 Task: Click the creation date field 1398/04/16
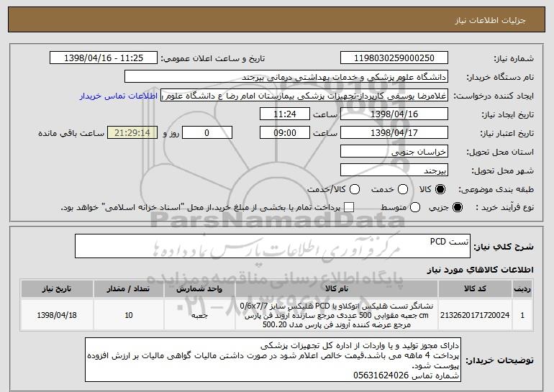click(394, 114)
